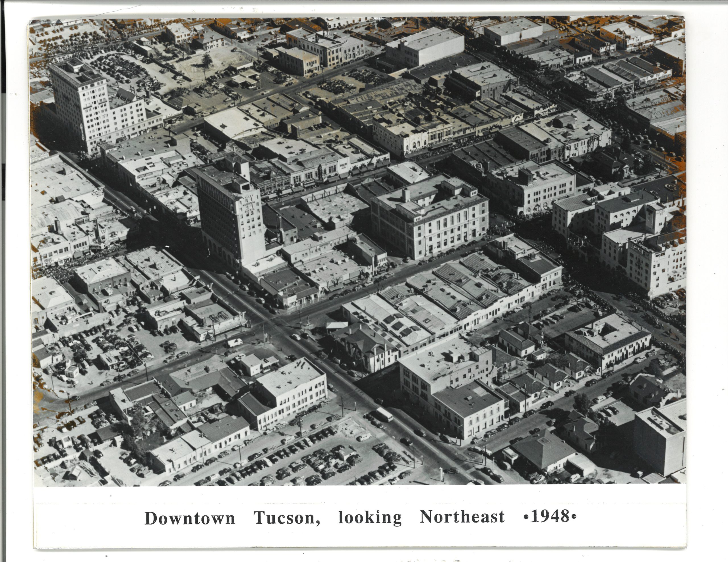Viewport: 728px width, 562px height.
Task: Click the word looking in the caption
Action: 370,518
